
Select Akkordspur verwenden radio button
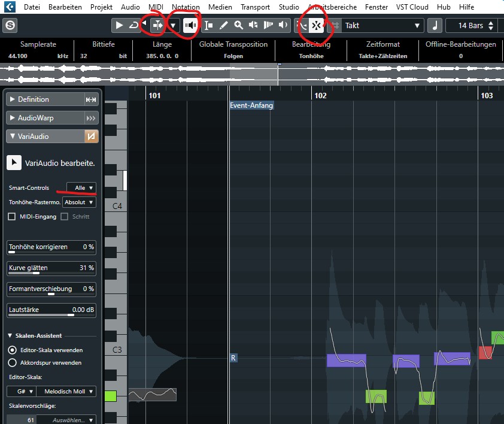point(12,362)
